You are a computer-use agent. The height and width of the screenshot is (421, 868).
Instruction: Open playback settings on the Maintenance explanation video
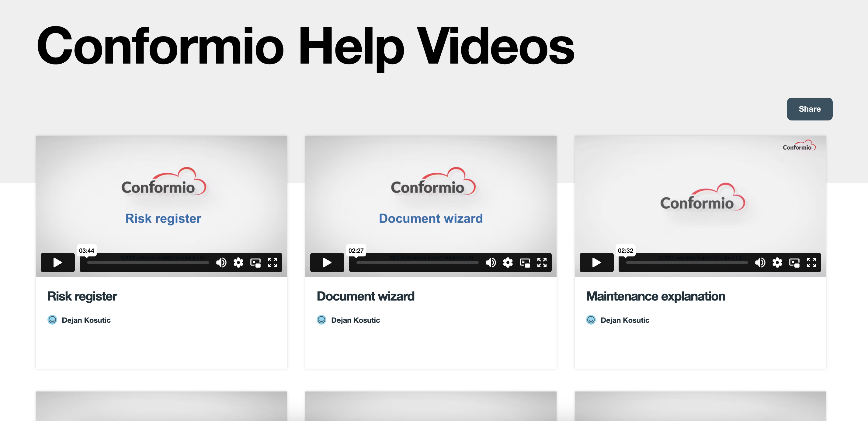[777, 263]
